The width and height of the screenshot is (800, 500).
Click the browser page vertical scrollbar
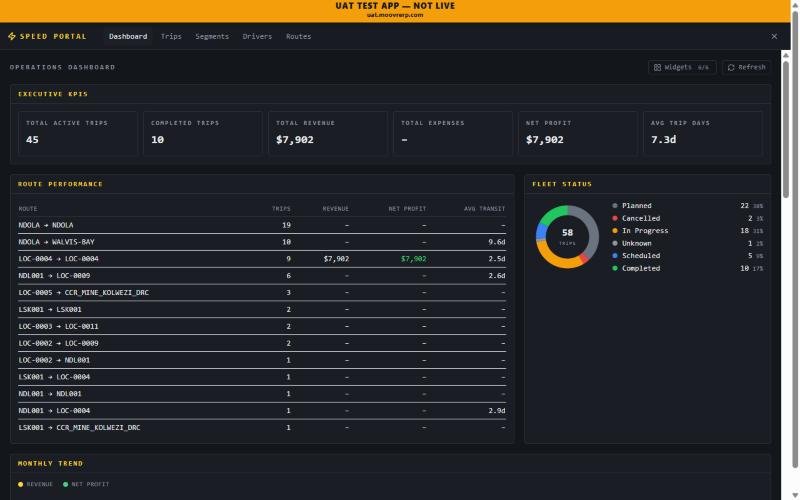pos(795,240)
